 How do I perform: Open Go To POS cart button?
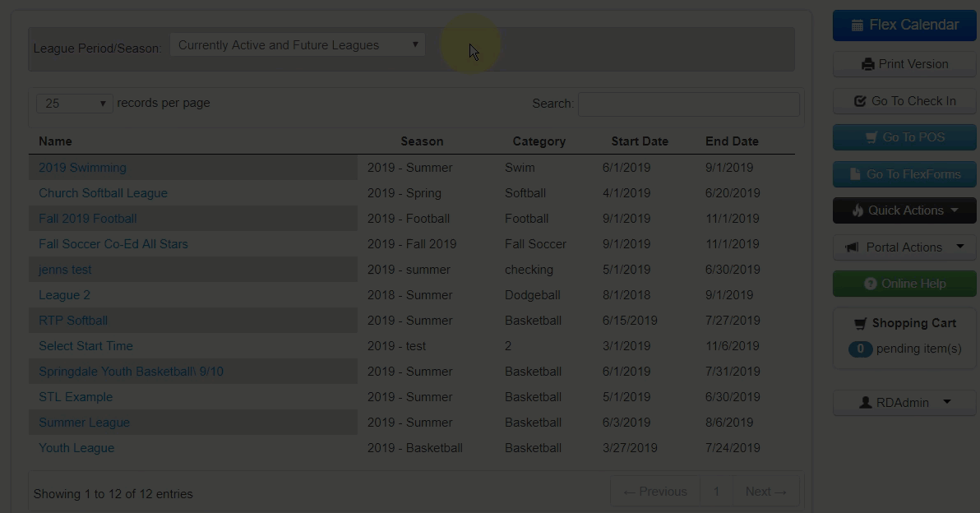pos(904,137)
